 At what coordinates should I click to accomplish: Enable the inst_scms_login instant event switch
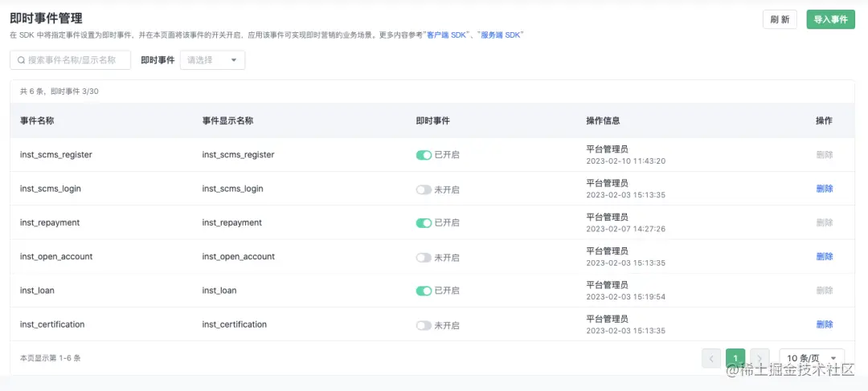[424, 189]
